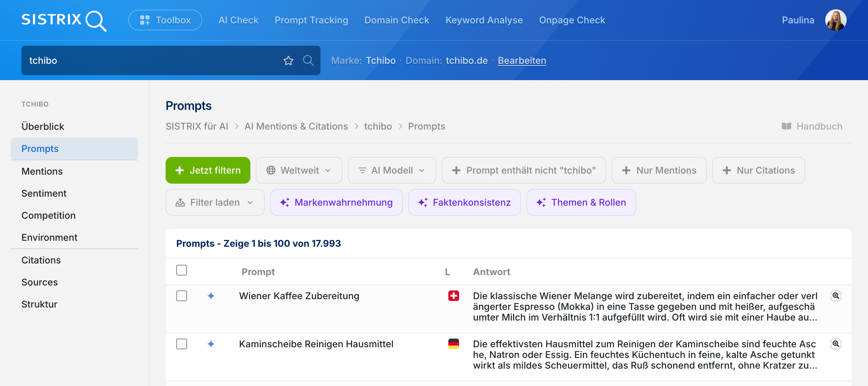Click the Weltweit globe icon
Image resolution: width=868 pixels, height=386 pixels.
(x=271, y=170)
